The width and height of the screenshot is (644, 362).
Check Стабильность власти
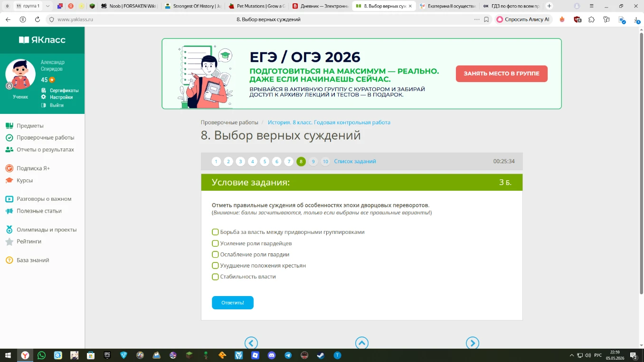(x=215, y=277)
